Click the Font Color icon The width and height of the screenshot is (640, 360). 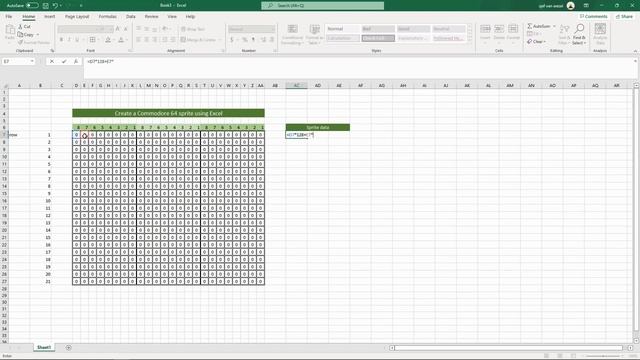click(121, 40)
